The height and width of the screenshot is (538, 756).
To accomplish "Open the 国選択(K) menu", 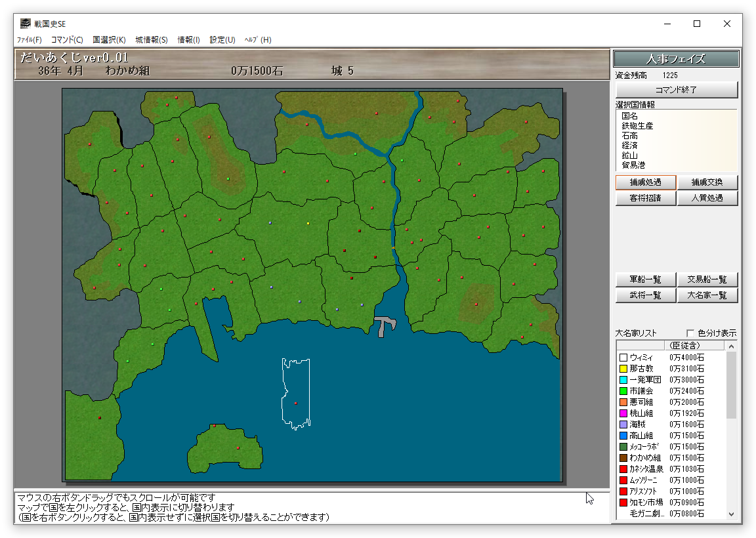I will click(109, 40).
